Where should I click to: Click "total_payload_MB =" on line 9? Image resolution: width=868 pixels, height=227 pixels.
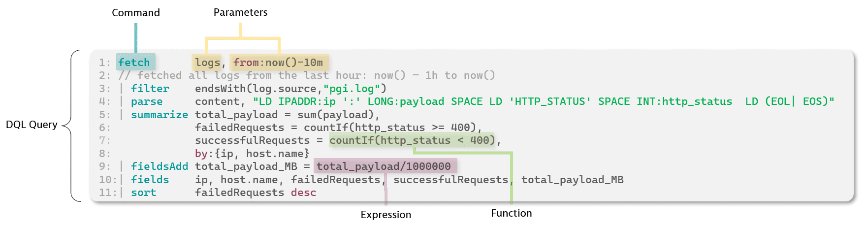tap(253, 166)
